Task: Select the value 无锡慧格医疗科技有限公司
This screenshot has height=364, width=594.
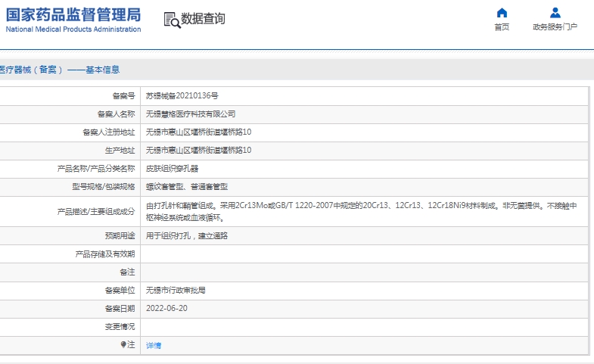Action: pyautogui.click(x=191, y=114)
